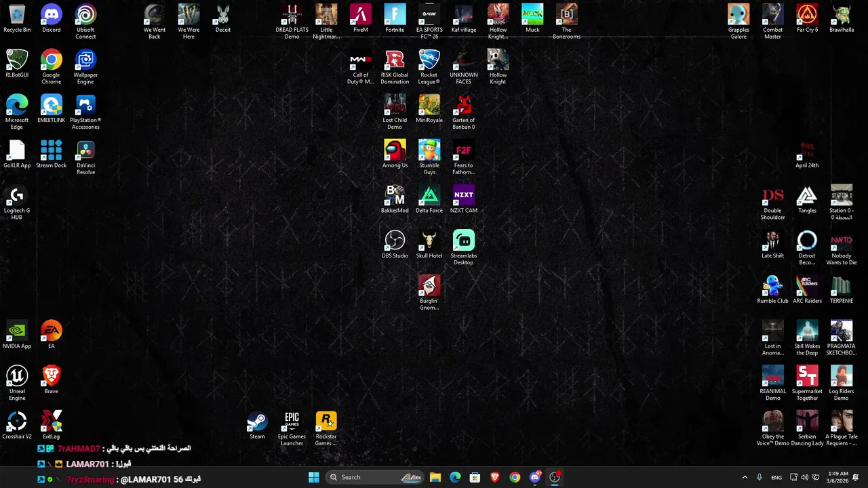Select the Serbian Dancing Lady icon
Image resolution: width=868 pixels, height=488 pixels.
pos(807,428)
